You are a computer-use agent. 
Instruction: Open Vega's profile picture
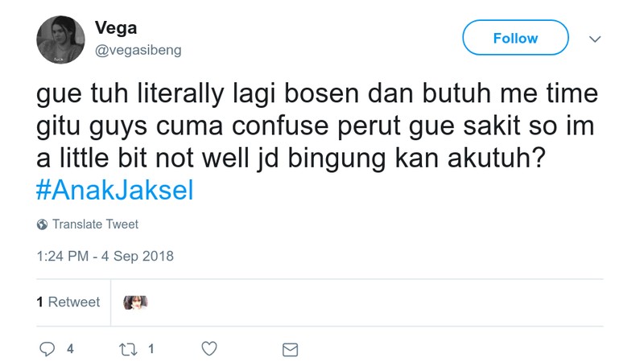(x=60, y=39)
